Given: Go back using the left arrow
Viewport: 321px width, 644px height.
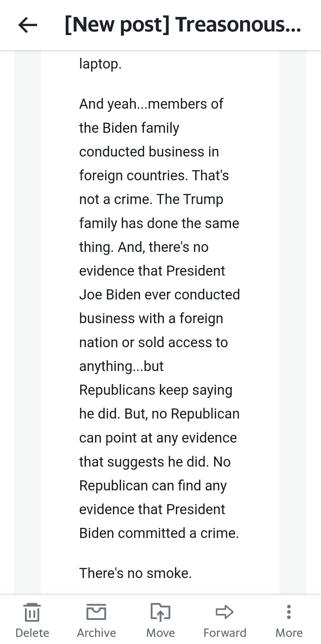Looking at the screenshot, I should click(28, 25).
